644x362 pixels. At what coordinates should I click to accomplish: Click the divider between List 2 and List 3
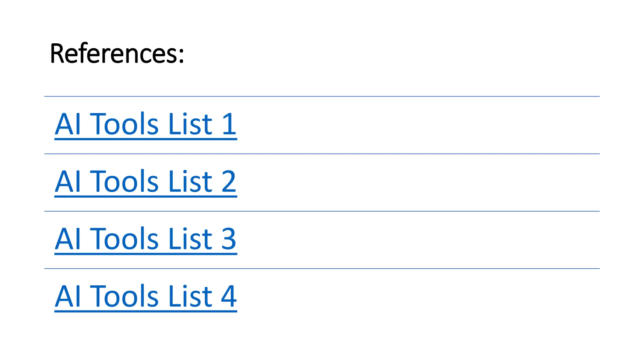pos(322,211)
